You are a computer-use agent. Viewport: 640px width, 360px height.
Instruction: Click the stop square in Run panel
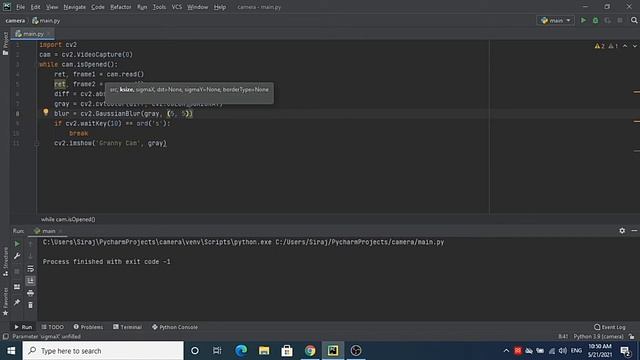point(17,271)
